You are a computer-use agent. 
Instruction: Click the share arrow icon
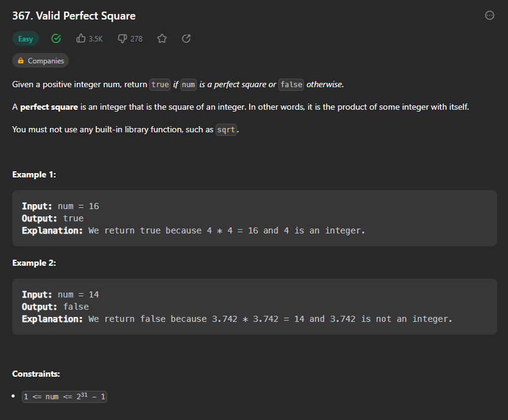pos(186,39)
